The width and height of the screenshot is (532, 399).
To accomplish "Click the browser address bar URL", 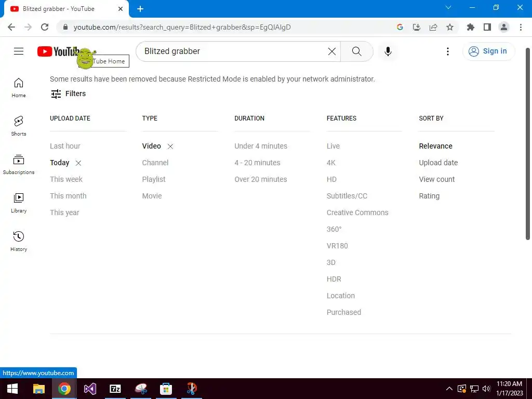I will [182, 27].
